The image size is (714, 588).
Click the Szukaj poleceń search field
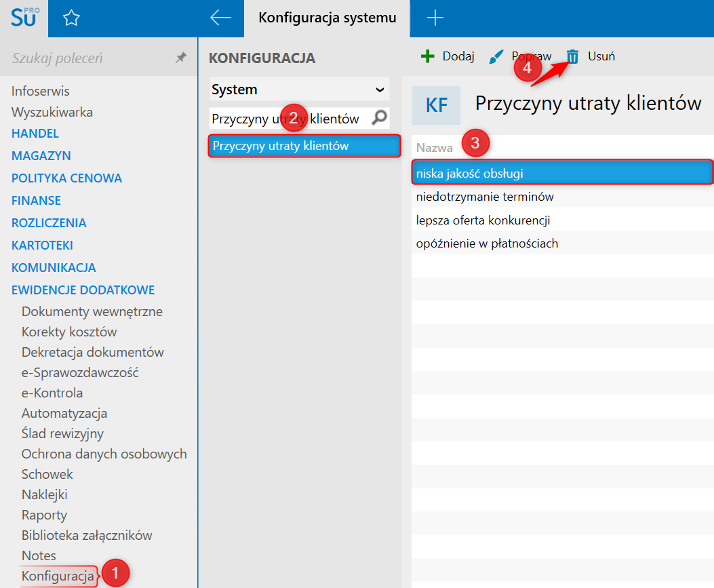pos(91,58)
